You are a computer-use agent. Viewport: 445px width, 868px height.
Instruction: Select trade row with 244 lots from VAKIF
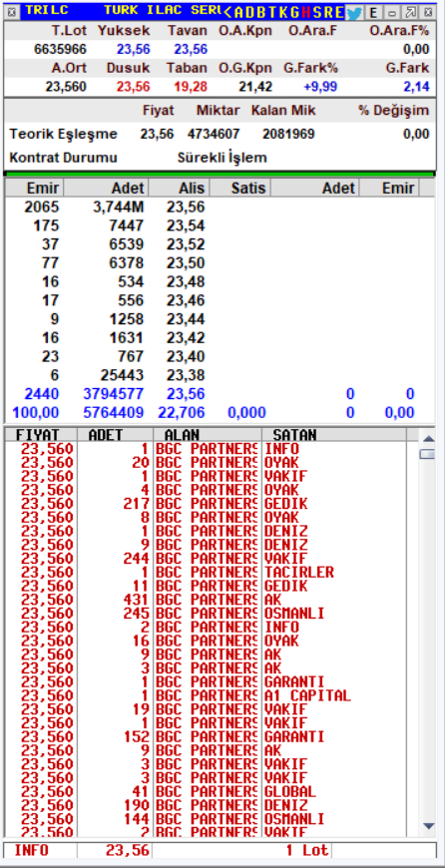pos(206,559)
